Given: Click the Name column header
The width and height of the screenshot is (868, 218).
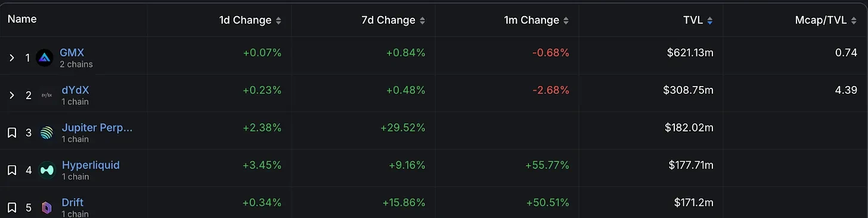Looking at the screenshot, I should point(22,19).
